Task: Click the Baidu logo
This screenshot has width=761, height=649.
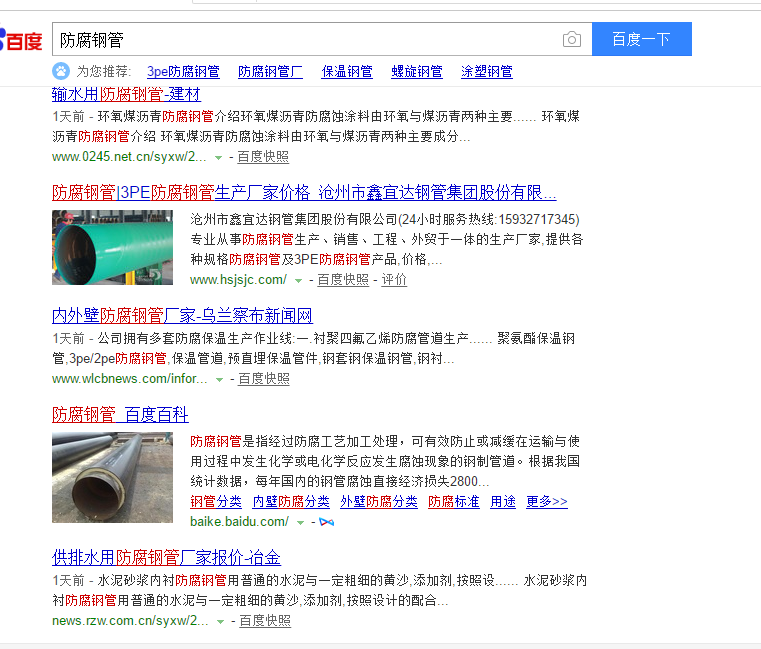Action: pyautogui.click(x=21, y=40)
